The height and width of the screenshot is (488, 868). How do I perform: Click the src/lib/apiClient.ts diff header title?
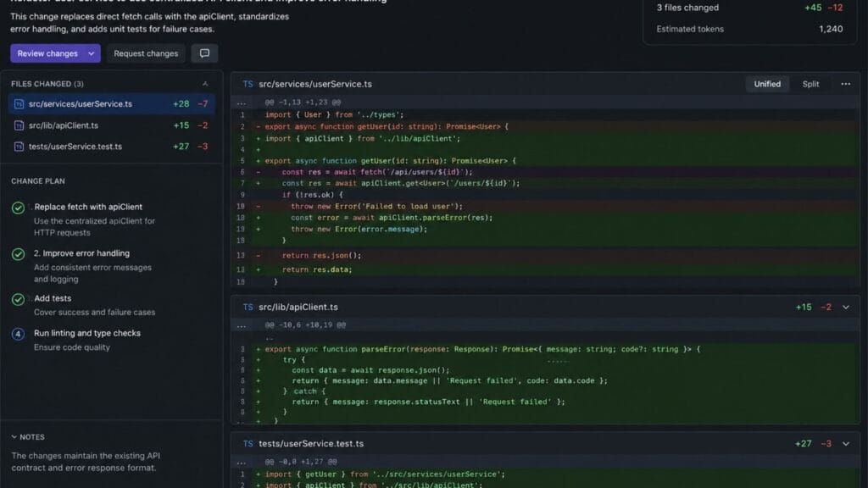tap(298, 307)
